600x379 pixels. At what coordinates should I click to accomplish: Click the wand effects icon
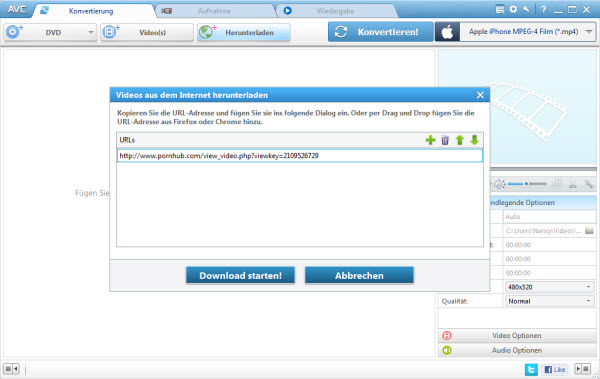(x=589, y=184)
